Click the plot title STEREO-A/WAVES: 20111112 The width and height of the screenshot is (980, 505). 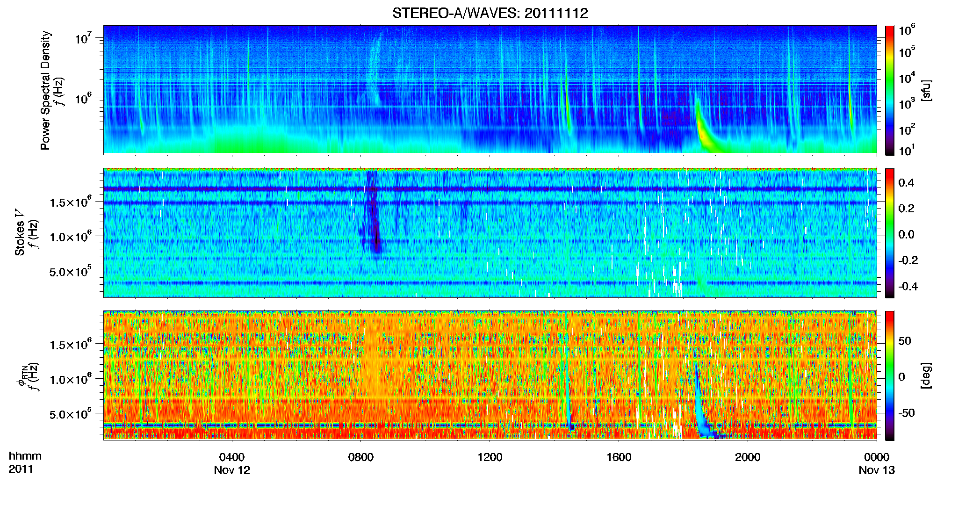(x=490, y=13)
